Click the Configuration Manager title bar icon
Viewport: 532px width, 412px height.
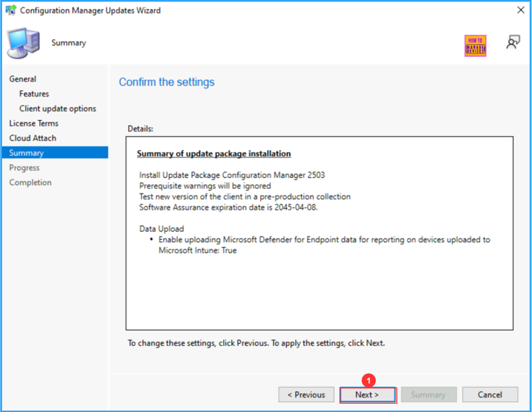coord(10,10)
